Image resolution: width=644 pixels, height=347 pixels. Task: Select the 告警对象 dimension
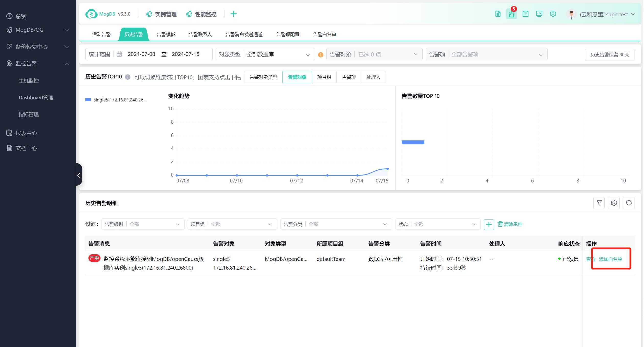point(297,77)
